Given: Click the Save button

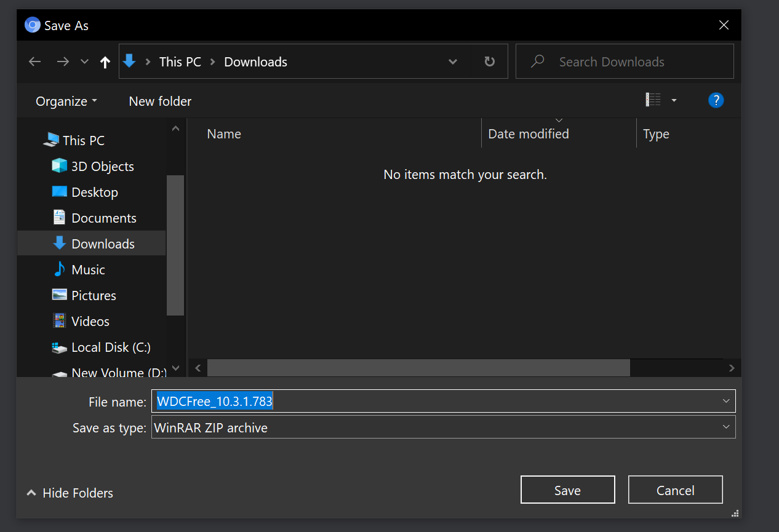Looking at the screenshot, I should pos(567,490).
